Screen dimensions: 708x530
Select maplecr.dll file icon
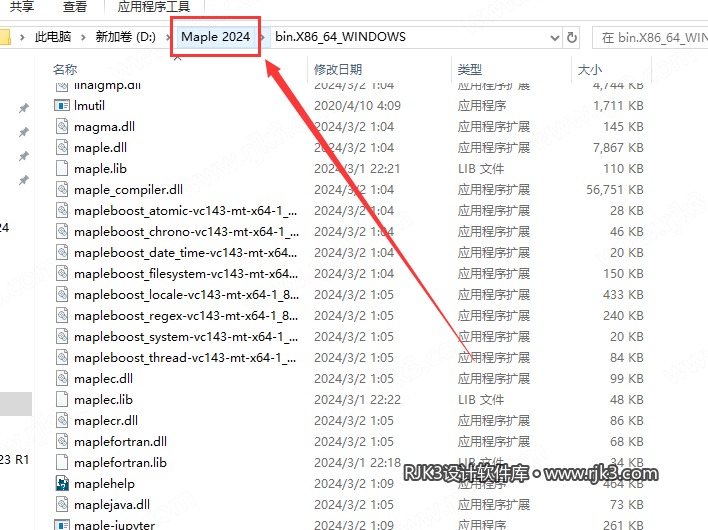62,420
